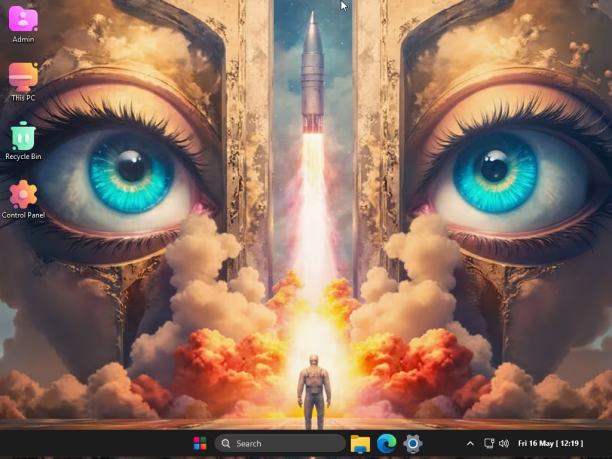The height and width of the screenshot is (459, 612).
Task: Open the Start menu from the taskbar
Action: click(x=200, y=443)
